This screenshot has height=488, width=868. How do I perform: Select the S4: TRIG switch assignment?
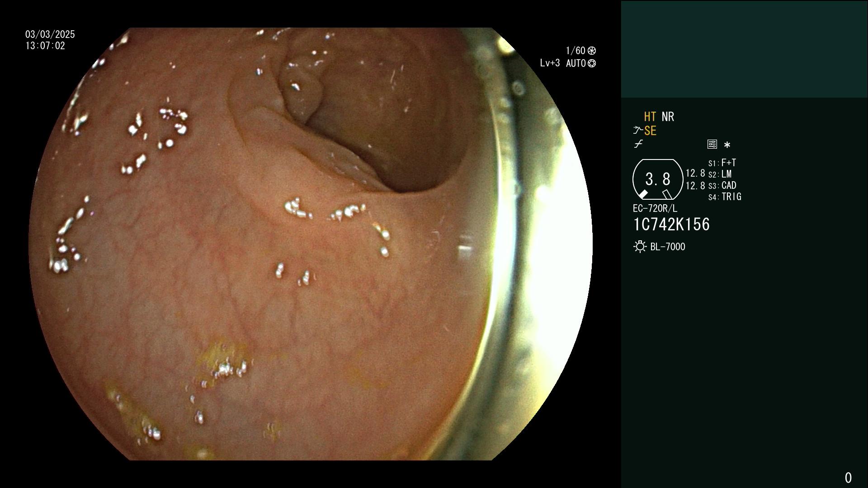coord(725,197)
